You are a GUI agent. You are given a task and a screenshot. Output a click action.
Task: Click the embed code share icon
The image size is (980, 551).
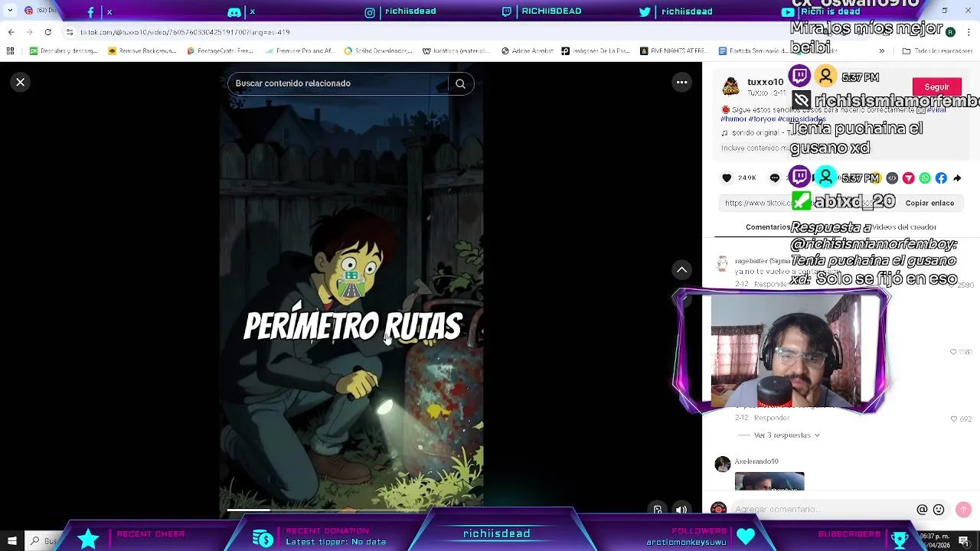pos(892,178)
